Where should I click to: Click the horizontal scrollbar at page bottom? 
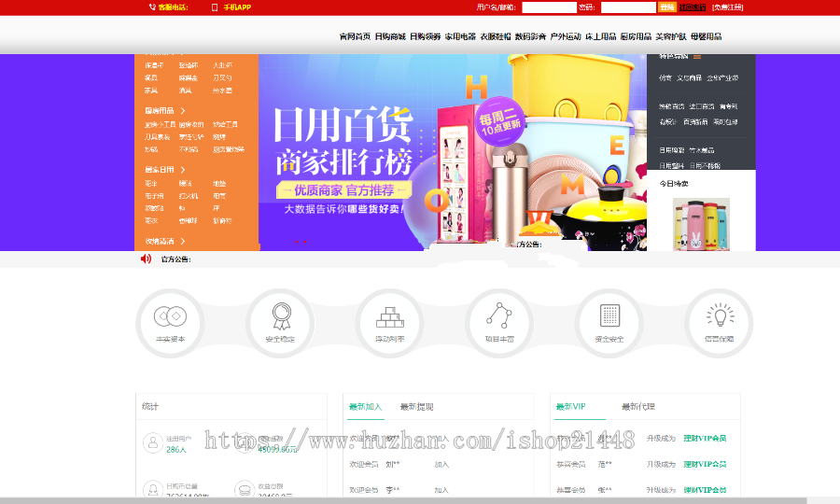pos(403,501)
